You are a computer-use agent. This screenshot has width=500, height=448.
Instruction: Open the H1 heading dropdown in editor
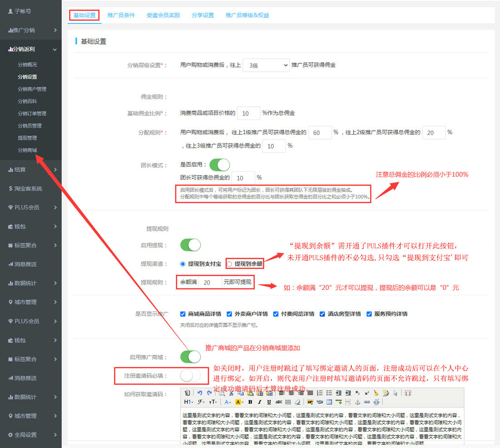pyautogui.click(x=188, y=402)
